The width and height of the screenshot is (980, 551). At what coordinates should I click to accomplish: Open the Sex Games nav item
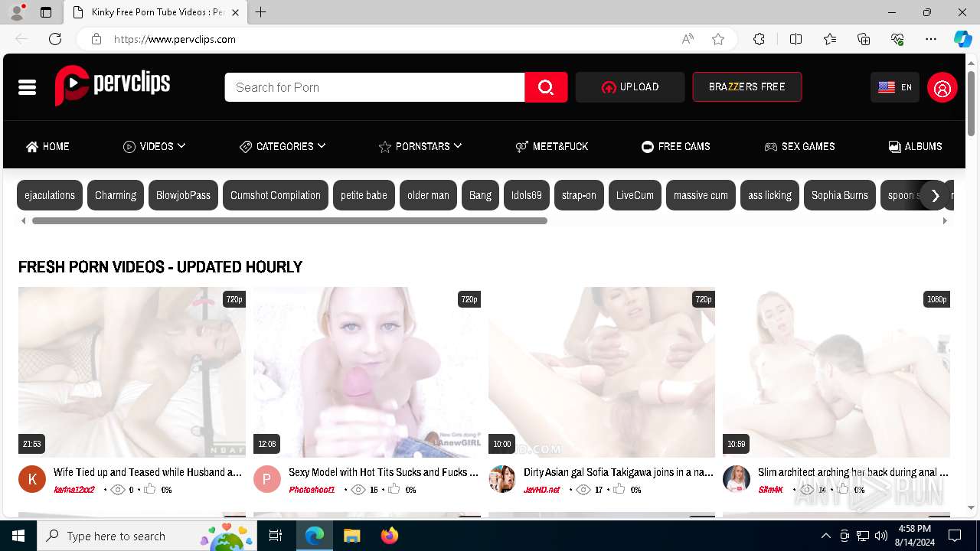(799, 146)
